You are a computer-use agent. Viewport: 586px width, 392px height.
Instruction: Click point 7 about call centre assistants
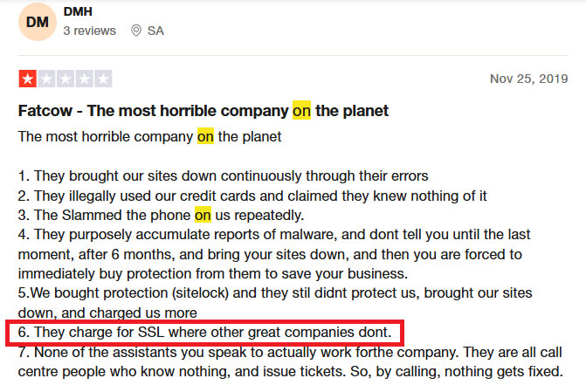point(291,361)
